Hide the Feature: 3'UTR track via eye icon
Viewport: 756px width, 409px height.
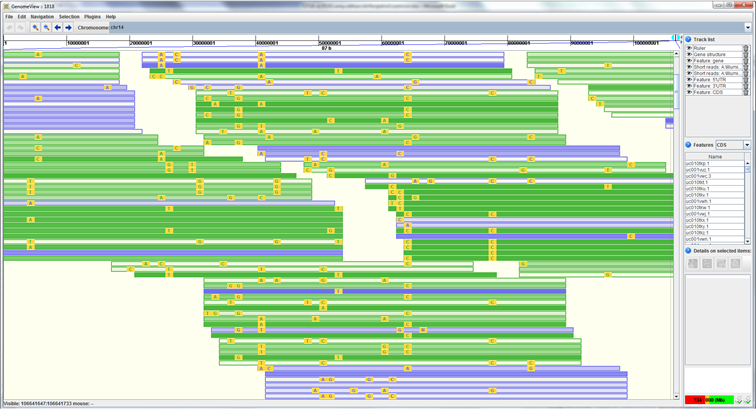tap(689, 86)
